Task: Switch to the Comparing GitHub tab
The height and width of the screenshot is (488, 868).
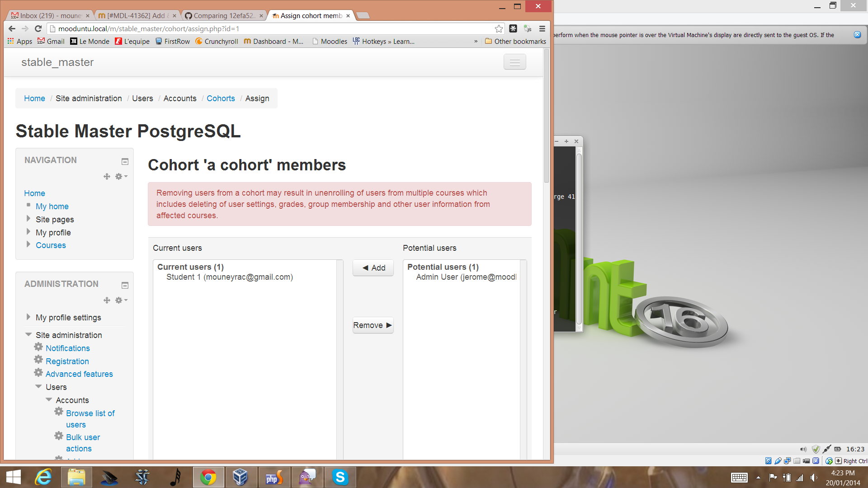Action: click(x=224, y=15)
